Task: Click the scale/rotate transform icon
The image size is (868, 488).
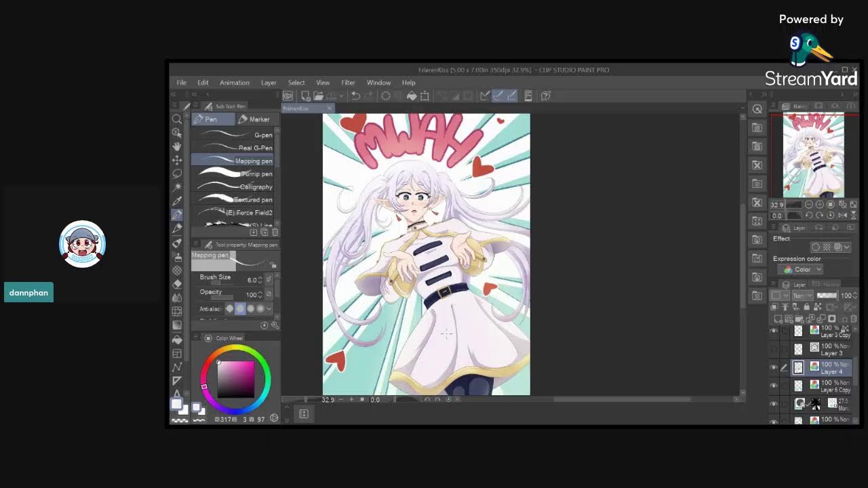Action: coord(425,96)
